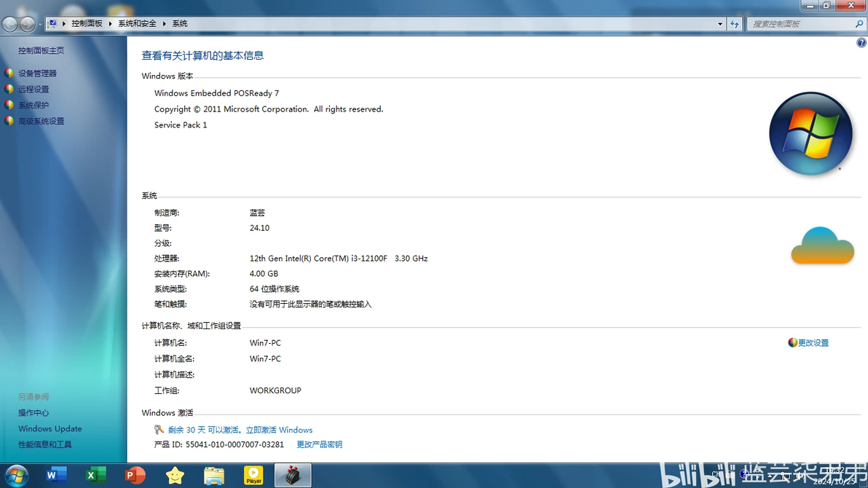Click the processor text i3-12100F
This screenshot has width=868, height=488.
click(339, 258)
